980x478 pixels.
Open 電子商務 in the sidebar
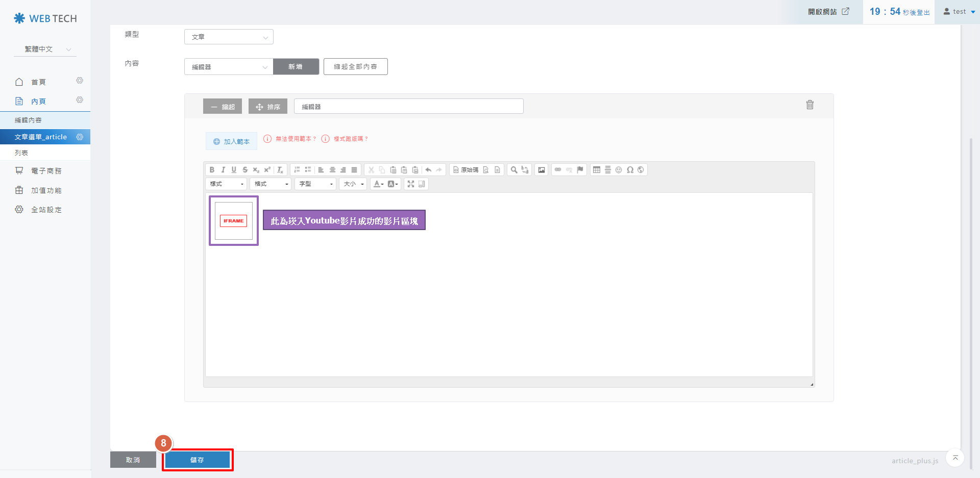coord(46,171)
